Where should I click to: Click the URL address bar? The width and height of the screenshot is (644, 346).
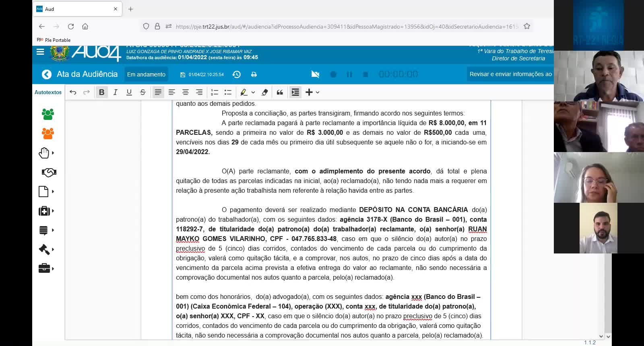click(347, 27)
